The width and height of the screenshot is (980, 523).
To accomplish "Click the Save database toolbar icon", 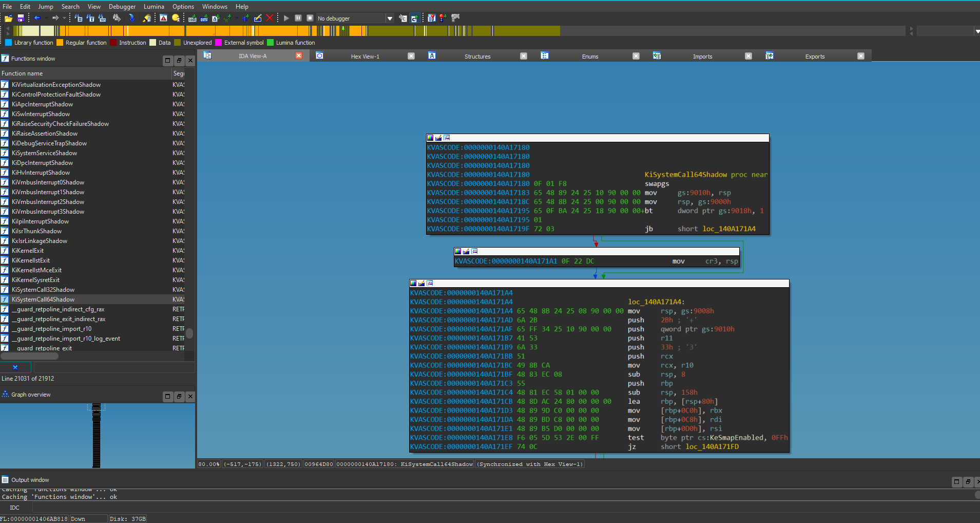I will click(x=21, y=18).
